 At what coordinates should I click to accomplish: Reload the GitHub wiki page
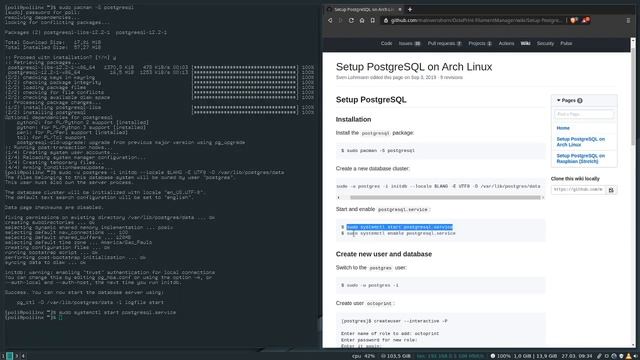(351, 20)
